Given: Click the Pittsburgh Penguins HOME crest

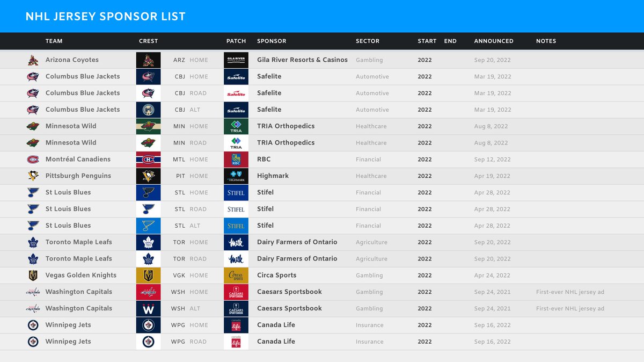Looking at the screenshot, I should coord(148,176).
